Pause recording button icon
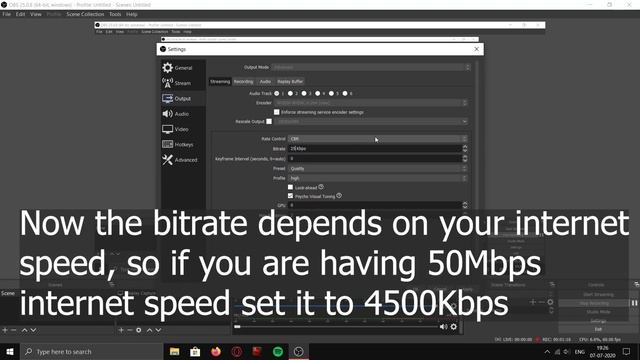The image size is (640, 360). (634, 303)
